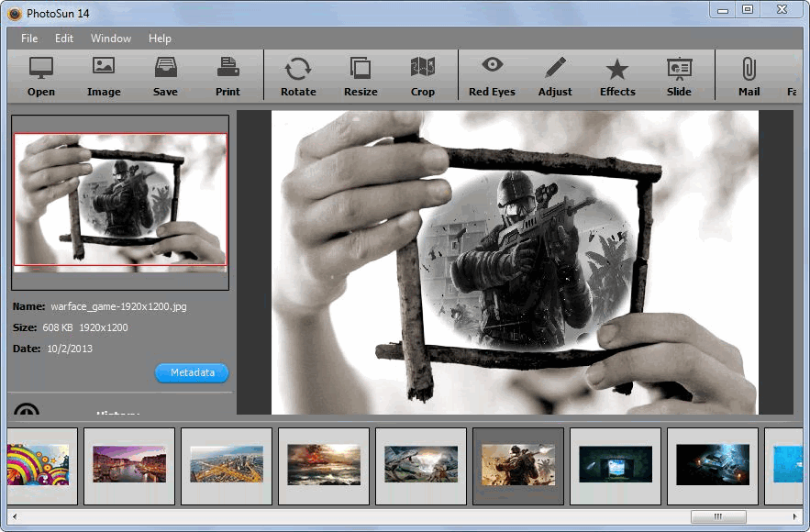
Task: Click the Print icon
Action: tap(227, 67)
